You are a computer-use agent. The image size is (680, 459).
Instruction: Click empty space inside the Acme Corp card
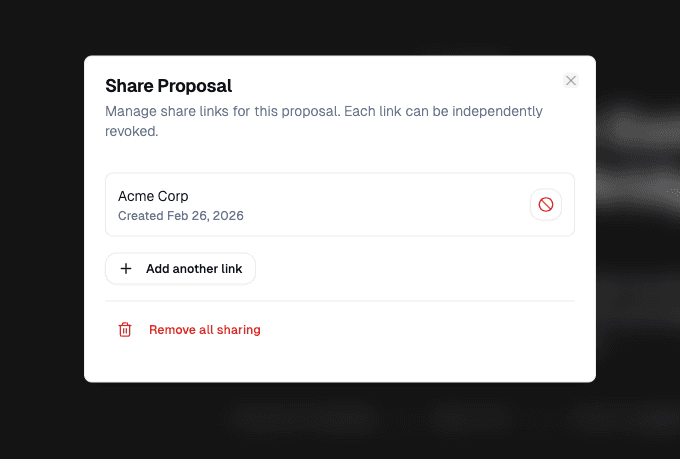click(x=380, y=205)
